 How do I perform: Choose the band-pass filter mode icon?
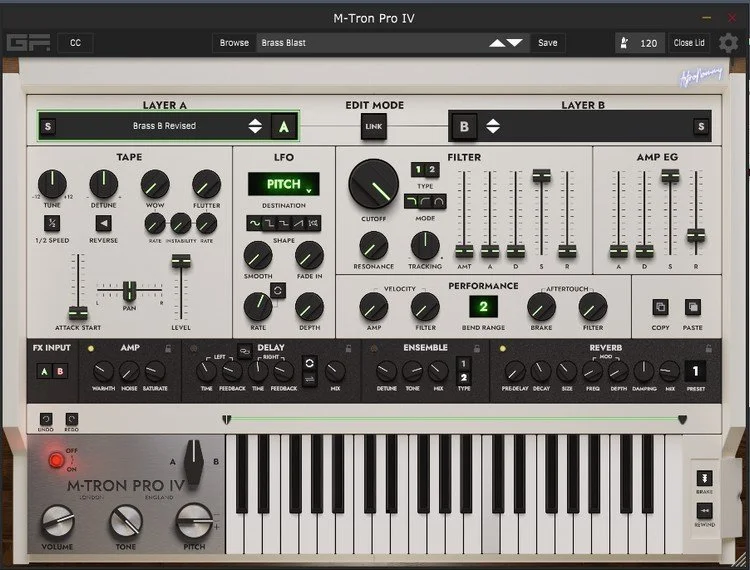coord(439,201)
